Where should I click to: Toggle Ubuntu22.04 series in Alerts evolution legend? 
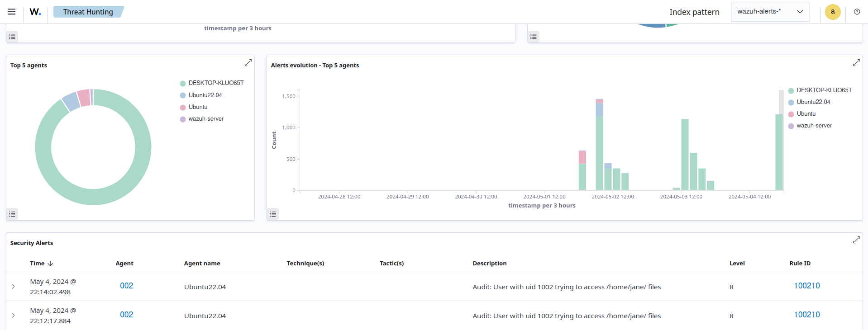coord(813,102)
